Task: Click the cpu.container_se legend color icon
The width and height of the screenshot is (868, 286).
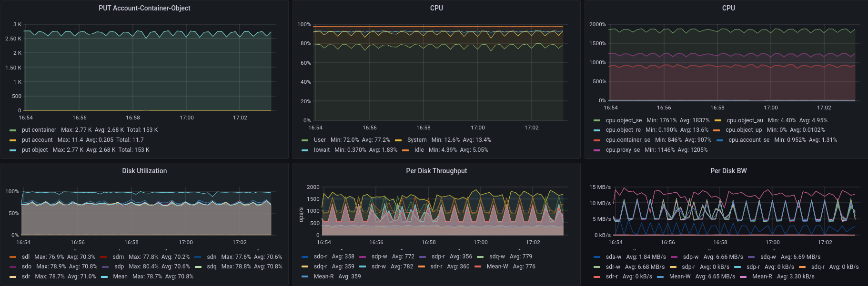Action: pos(597,140)
